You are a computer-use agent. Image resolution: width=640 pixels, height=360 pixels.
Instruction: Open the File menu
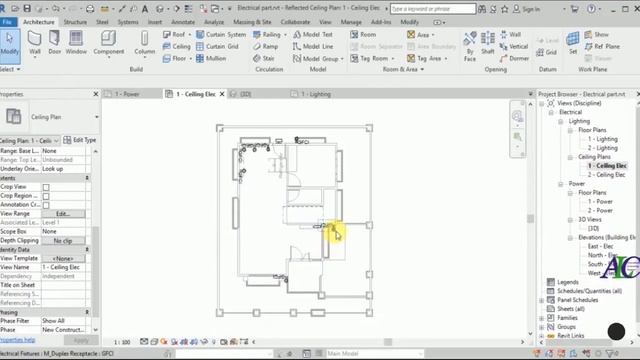tap(8, 22)
